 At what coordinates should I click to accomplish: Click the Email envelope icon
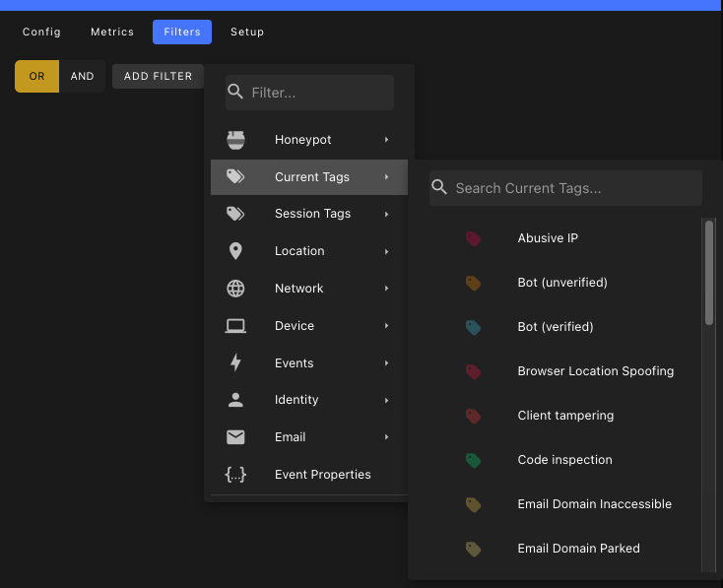(x=235, y=437)
